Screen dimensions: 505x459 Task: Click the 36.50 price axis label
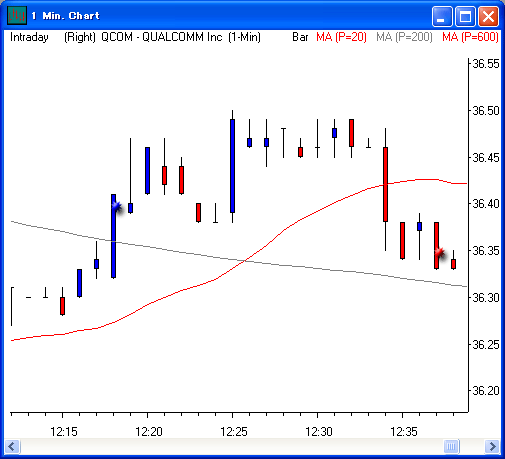[x=486, y=110]
